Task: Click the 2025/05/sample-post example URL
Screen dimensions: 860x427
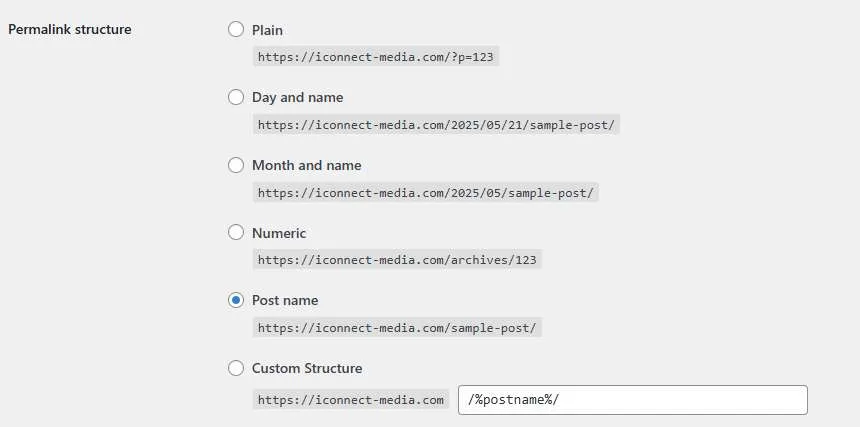Action: tap(426, 193)
